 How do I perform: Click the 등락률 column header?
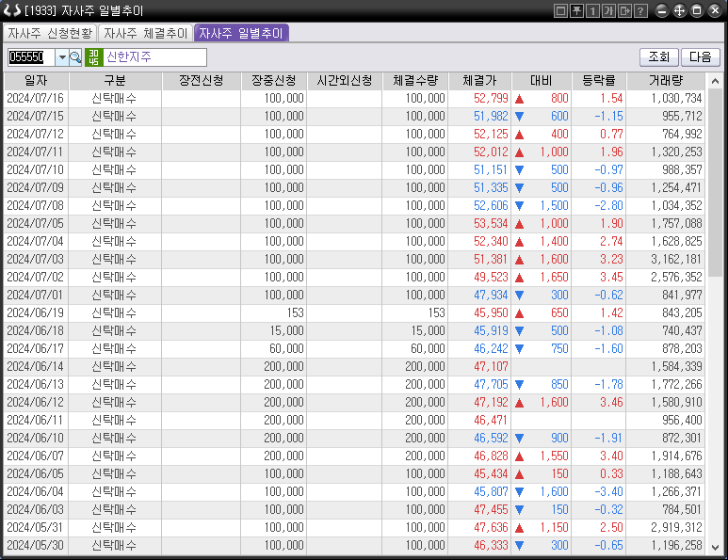click(599, 81)
